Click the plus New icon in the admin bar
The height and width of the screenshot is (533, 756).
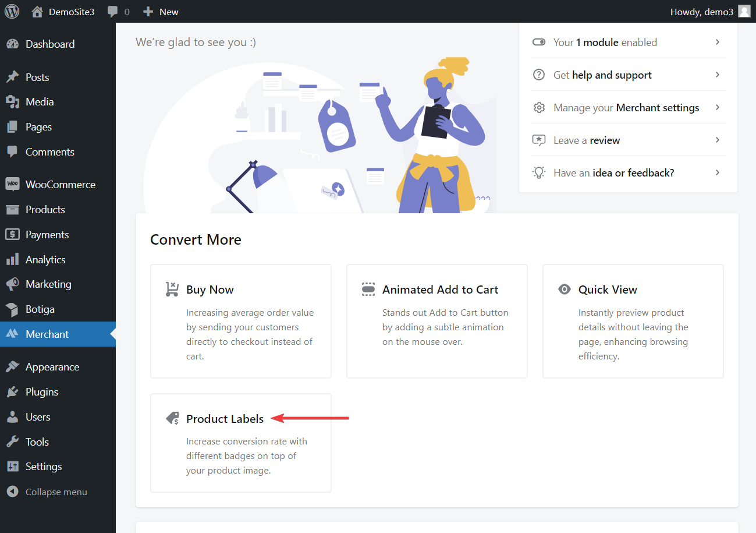click(148, 12)
